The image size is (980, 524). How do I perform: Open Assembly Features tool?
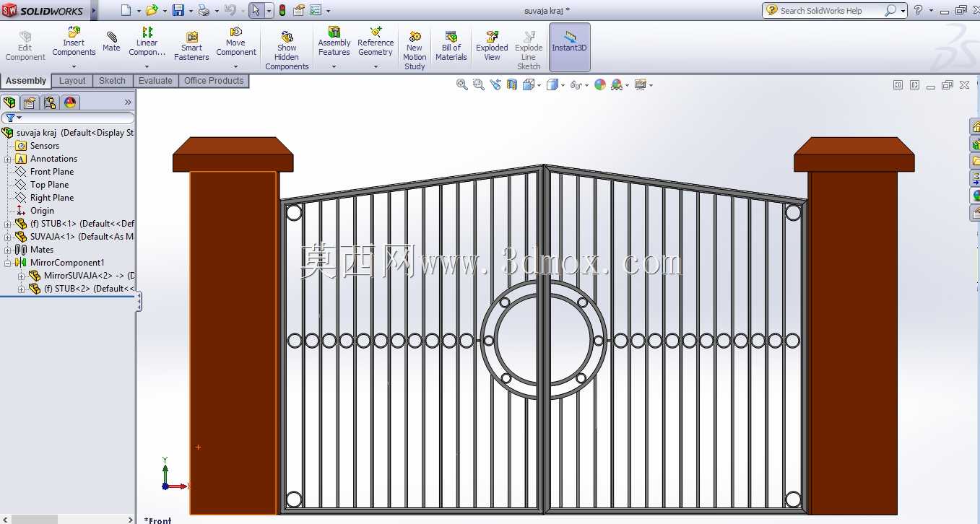[x=334, y=42]
